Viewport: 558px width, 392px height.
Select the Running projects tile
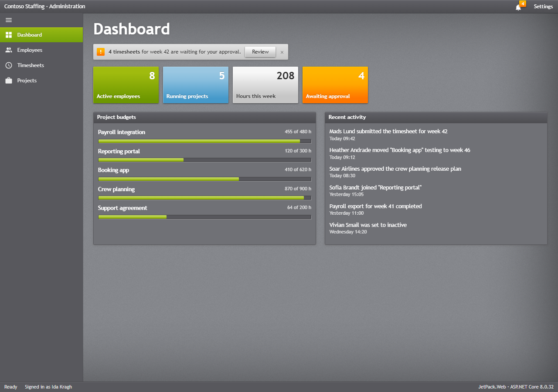[x=196, y=85]
